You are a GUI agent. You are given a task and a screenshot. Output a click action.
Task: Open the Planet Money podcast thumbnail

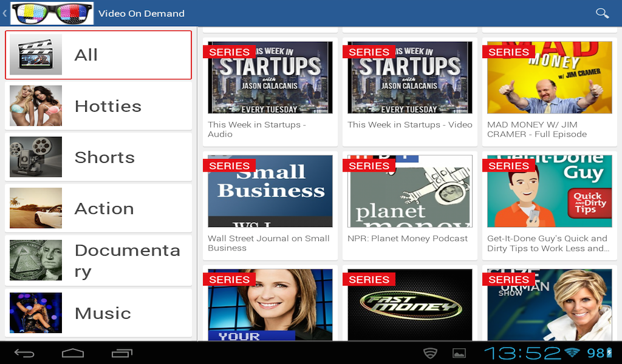pyautogui.click(x=410, y=191)
